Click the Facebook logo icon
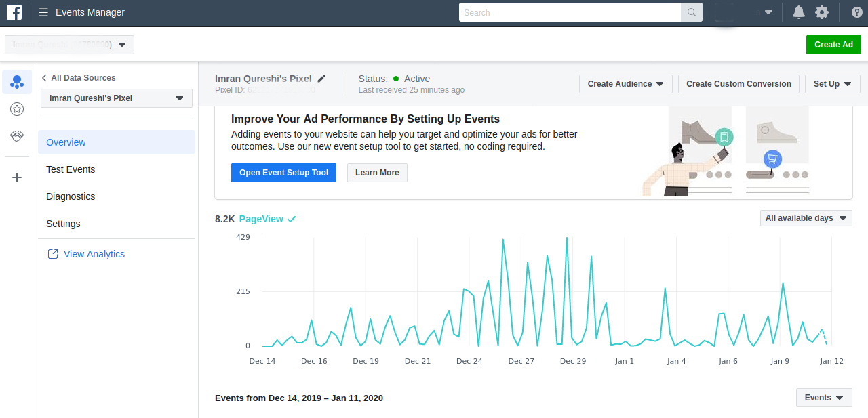 (x=14, y=12)
